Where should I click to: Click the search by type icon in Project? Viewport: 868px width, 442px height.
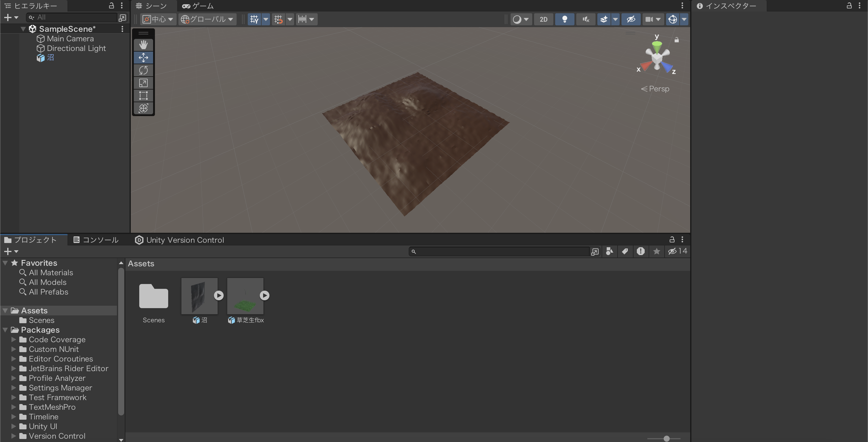pyautogui.click(x=609, y=251)
